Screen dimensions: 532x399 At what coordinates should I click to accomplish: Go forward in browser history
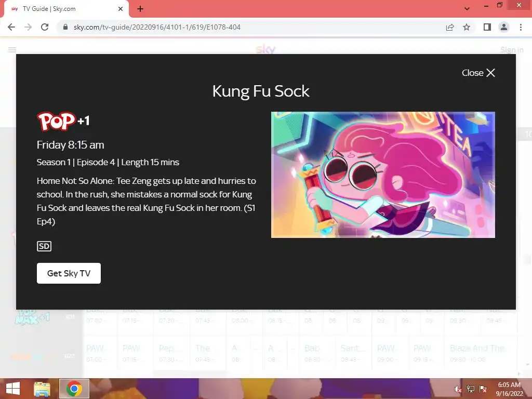pyautogui.click(x=28, y=27)
